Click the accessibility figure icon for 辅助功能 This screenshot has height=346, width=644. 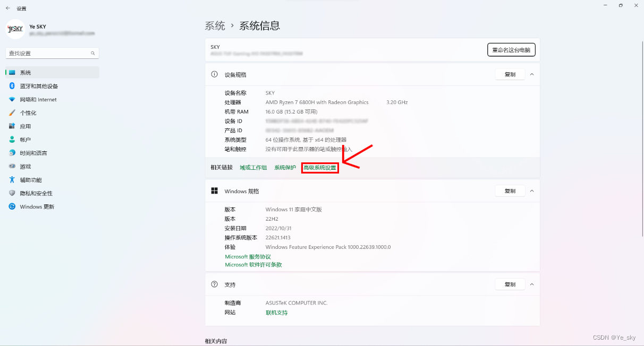click(12, 180)
